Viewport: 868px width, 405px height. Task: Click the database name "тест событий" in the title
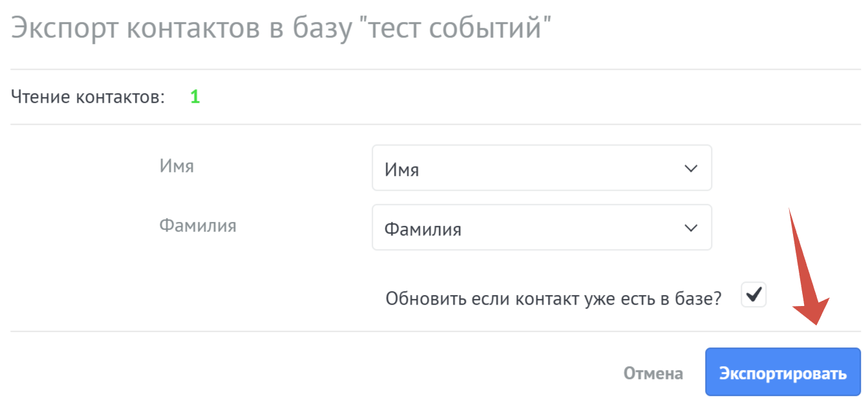(x=458, y=30)
